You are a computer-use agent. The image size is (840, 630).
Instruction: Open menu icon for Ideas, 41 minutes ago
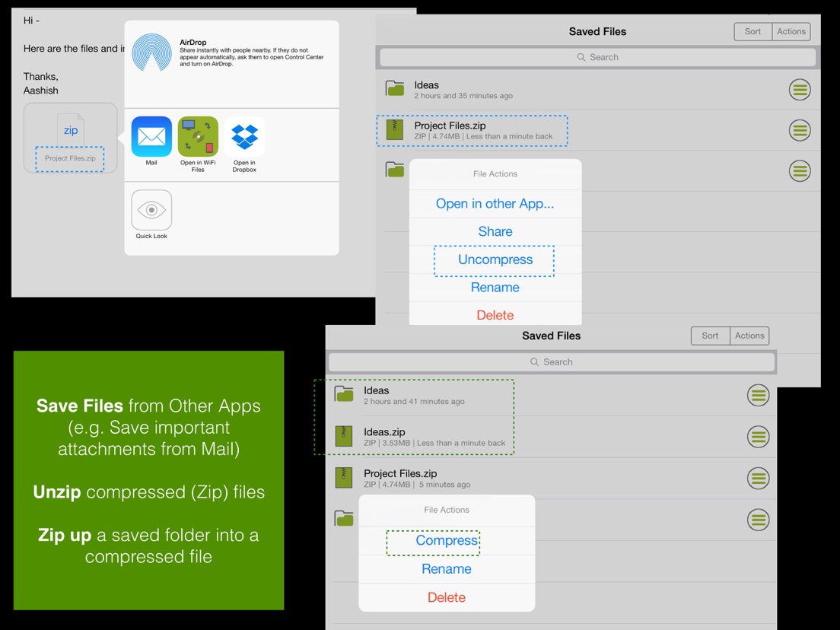coord(758,396)
